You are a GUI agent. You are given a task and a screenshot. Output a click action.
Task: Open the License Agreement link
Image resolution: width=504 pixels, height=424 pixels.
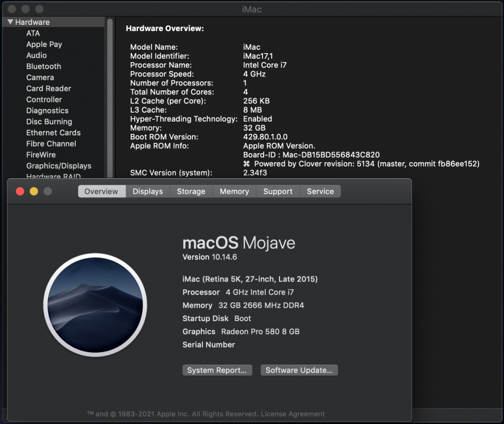[293, 414]
